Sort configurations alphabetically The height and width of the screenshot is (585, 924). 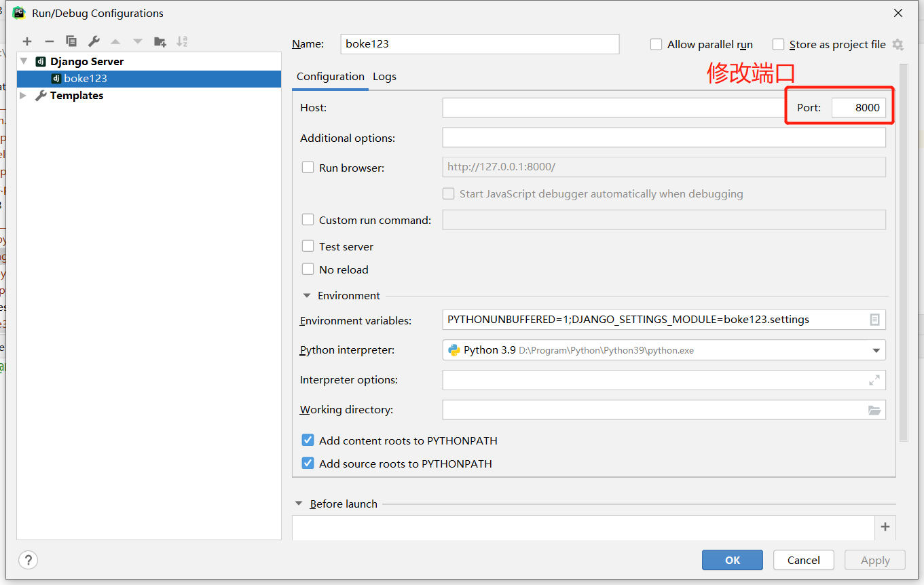click(x=182, y=41)
